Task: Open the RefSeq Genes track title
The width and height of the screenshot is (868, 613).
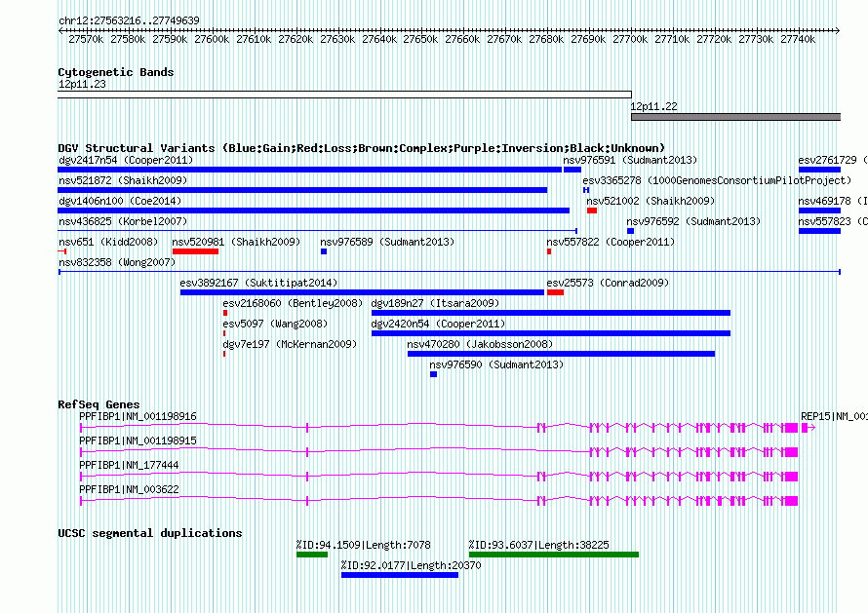Action: [x=99, y=404]
